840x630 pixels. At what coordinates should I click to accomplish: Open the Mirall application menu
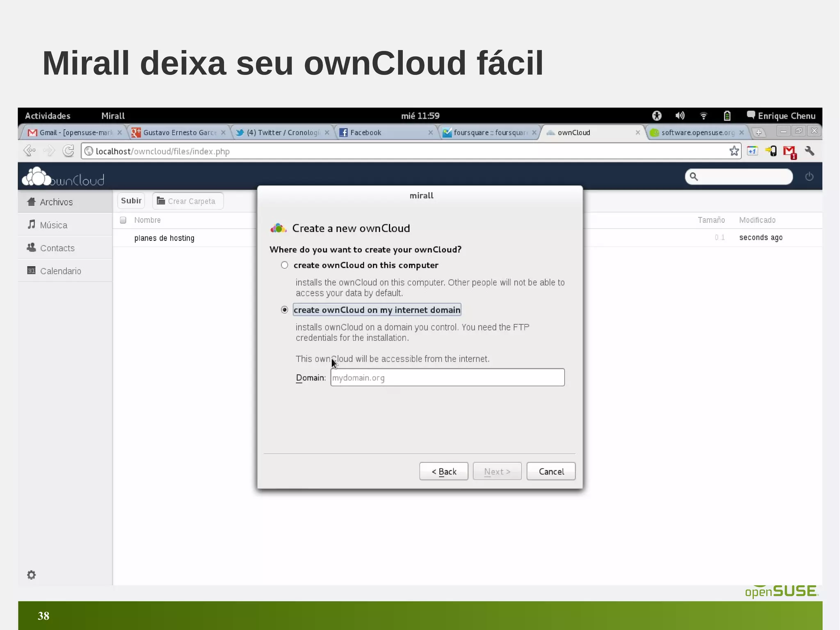[x=113, y=116]
